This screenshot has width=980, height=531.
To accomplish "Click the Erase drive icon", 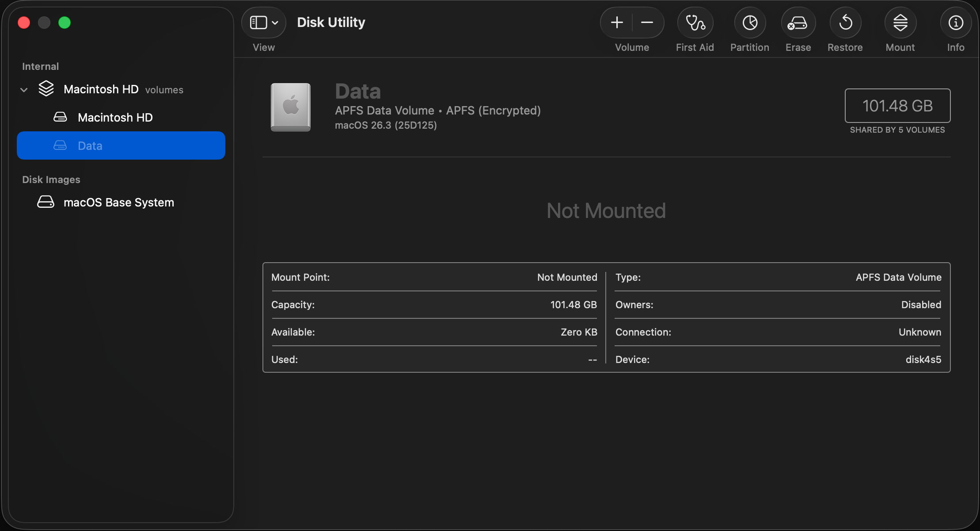I will tap(798, 23).
